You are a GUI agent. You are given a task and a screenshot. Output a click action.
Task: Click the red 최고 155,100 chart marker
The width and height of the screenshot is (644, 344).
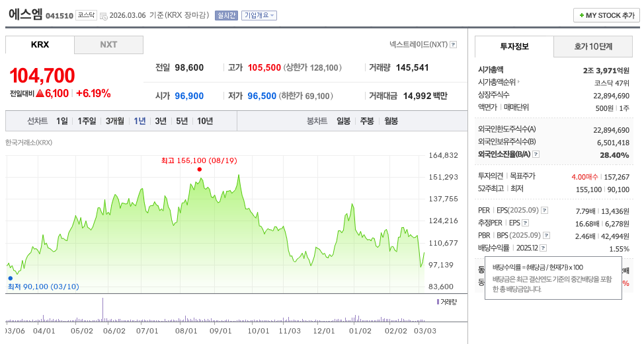coord(199,169)
